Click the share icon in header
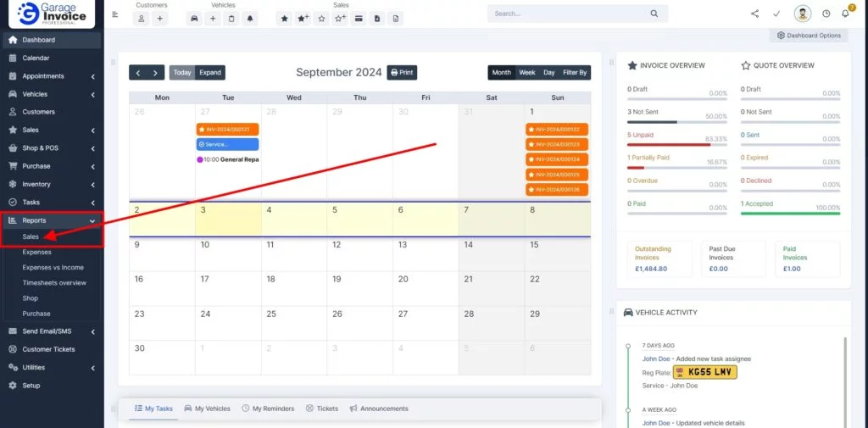 pos(755,14)
